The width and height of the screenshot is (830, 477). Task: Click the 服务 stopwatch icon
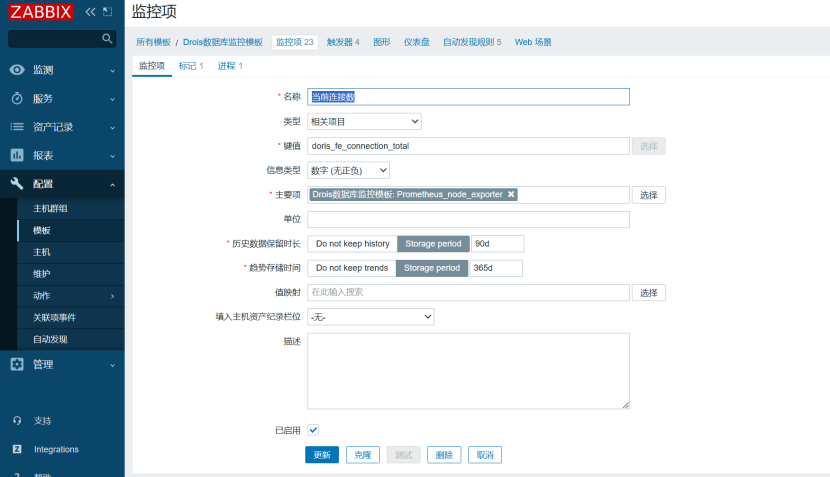[17, 98]
